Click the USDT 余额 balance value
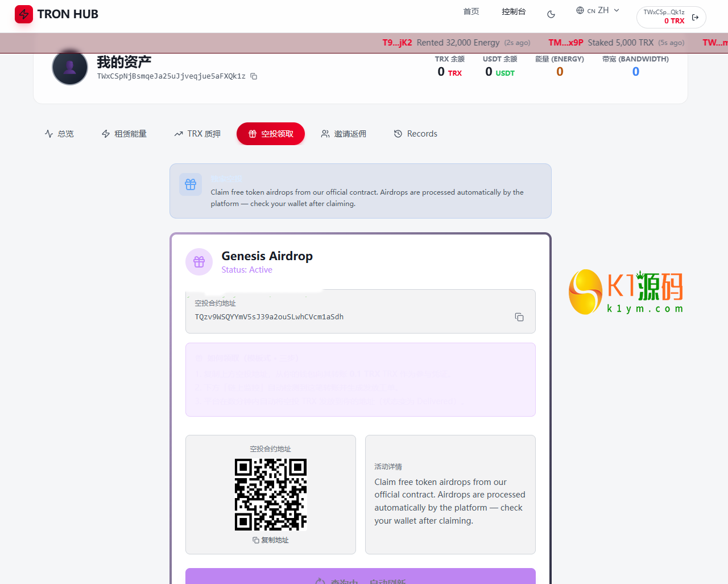 coord(500,72)
